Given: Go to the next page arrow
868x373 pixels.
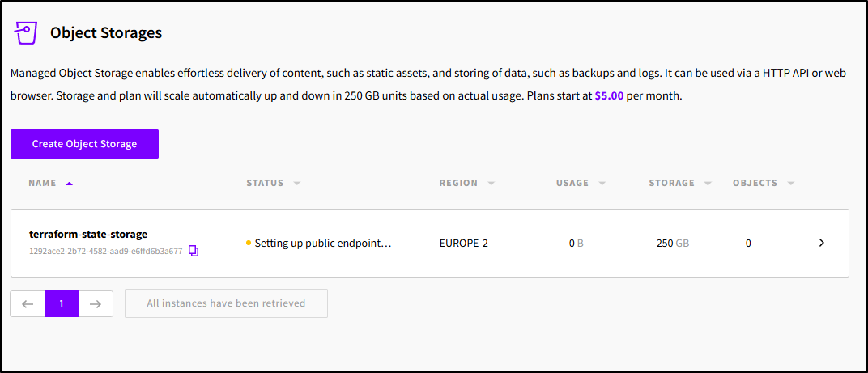Looking at the screenshot, I should click(x=96, y=303).
